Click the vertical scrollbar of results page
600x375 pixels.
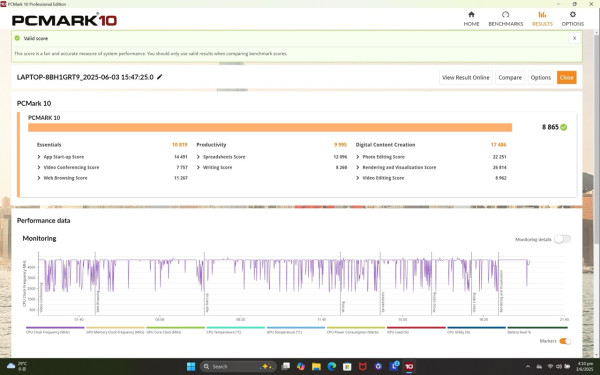coord(597,138)
